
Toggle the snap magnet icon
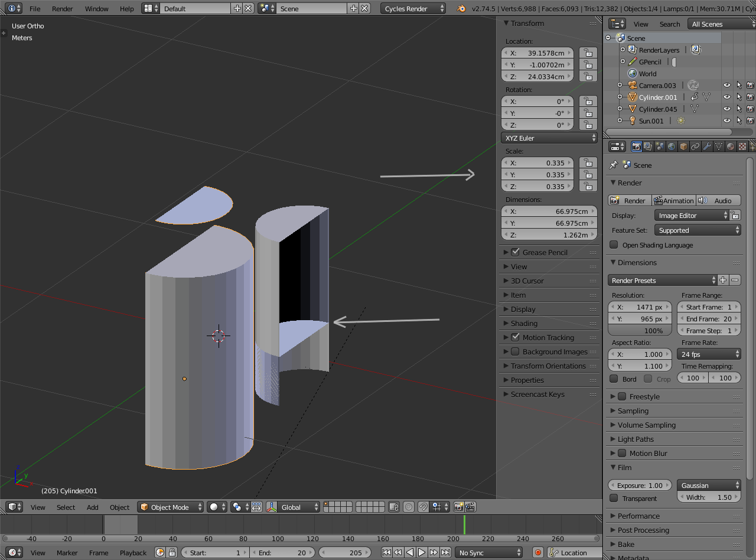(423, 507)
